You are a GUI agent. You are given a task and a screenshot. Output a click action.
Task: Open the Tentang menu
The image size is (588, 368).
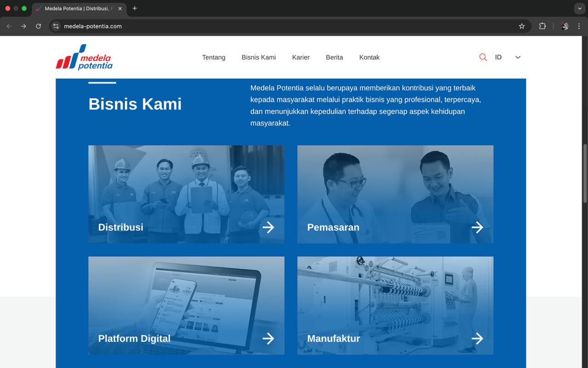coord(214,57)
